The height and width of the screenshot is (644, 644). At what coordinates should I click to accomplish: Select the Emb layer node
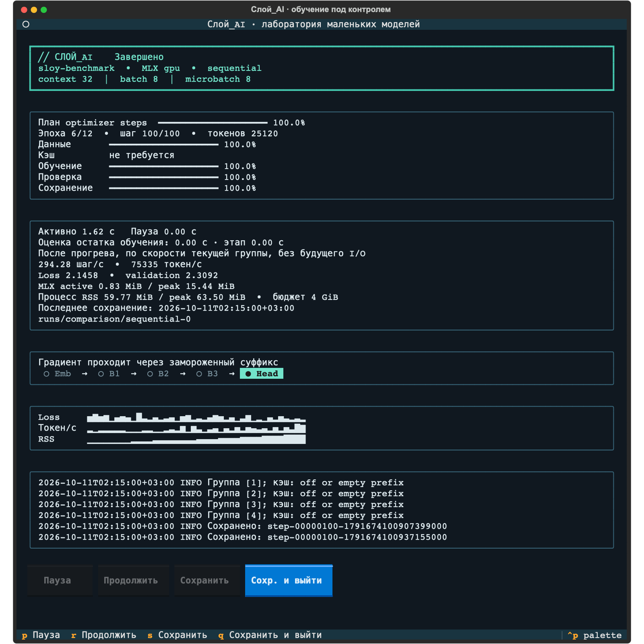(57, 374)
